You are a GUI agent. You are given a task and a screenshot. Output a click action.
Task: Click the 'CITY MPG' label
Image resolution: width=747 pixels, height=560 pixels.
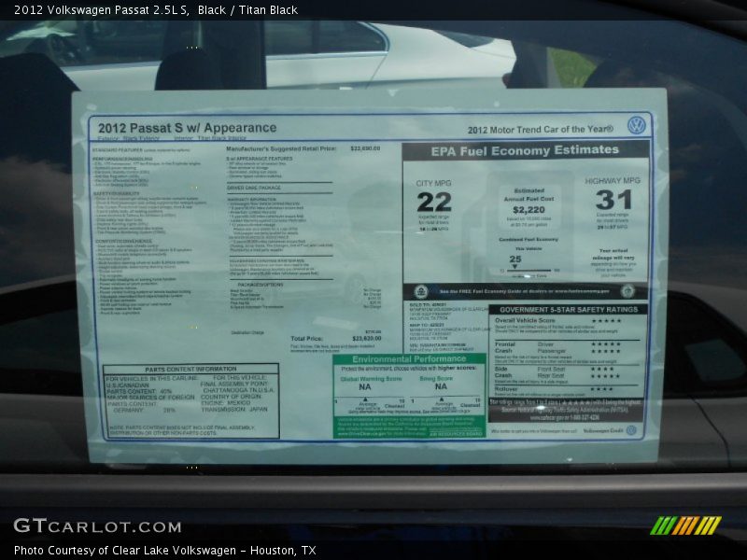(433, 183)
